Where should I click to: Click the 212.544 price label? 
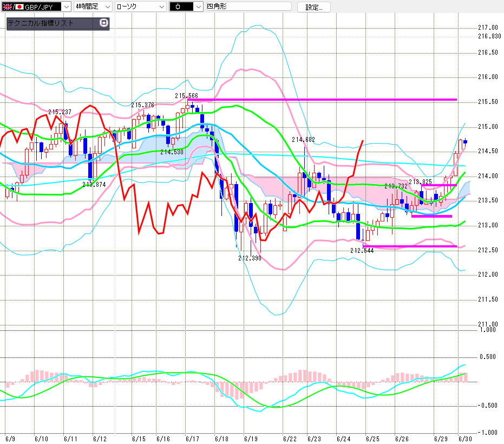(x=362, y=251)
